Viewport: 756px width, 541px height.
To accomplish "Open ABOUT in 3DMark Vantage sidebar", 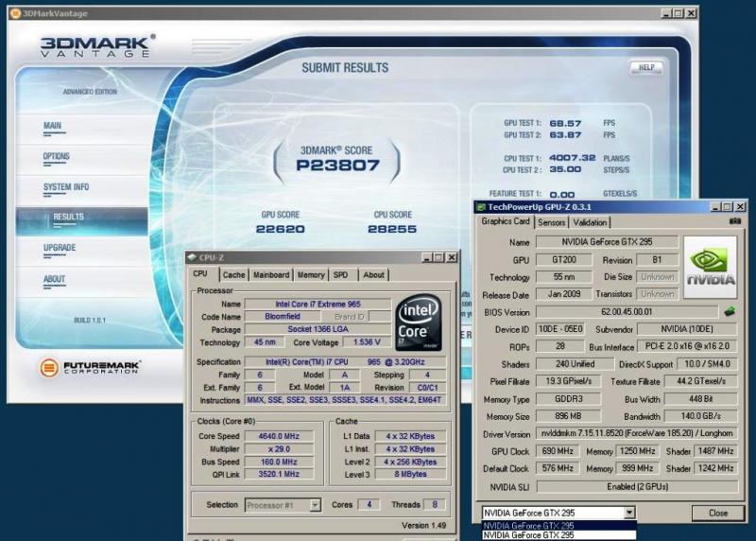I will [54, 279].
